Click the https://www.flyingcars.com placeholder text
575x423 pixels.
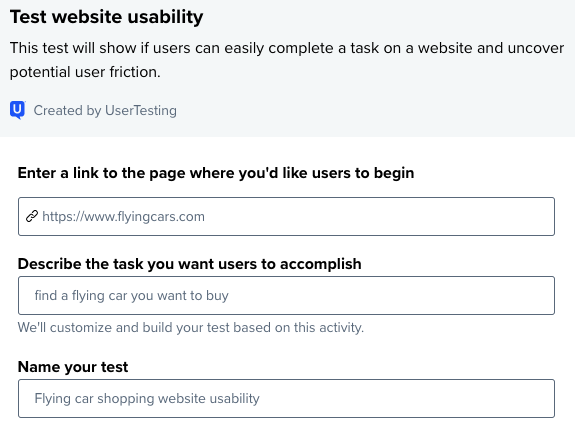(124, 217)
